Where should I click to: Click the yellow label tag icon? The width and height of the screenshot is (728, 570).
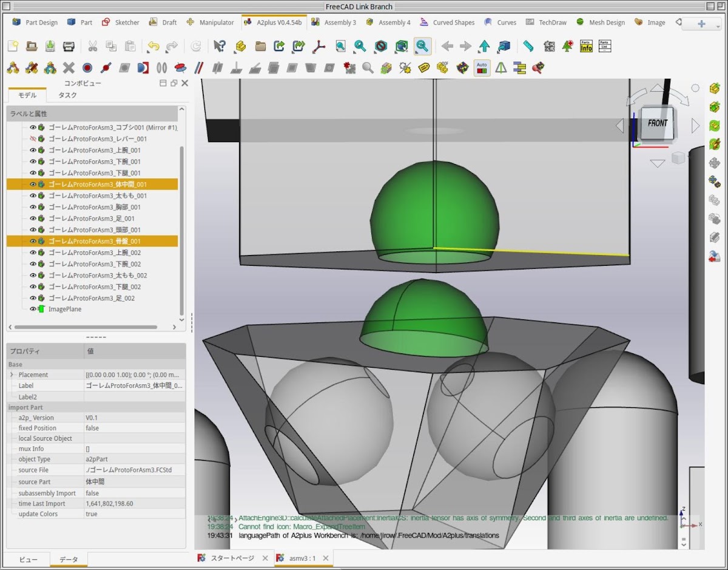click(424, 67)
